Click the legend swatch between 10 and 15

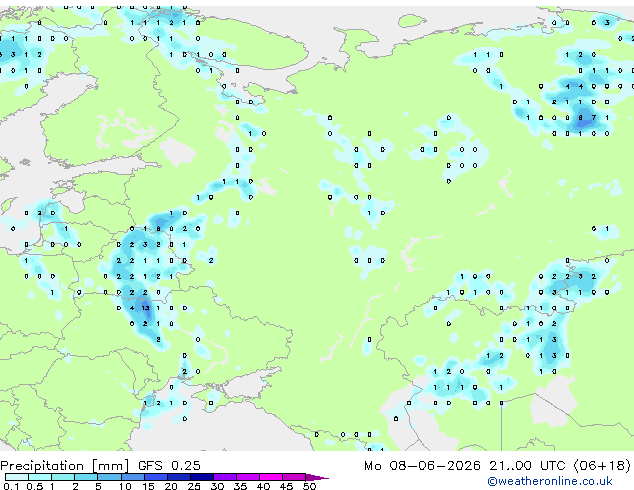coord(133,477)
